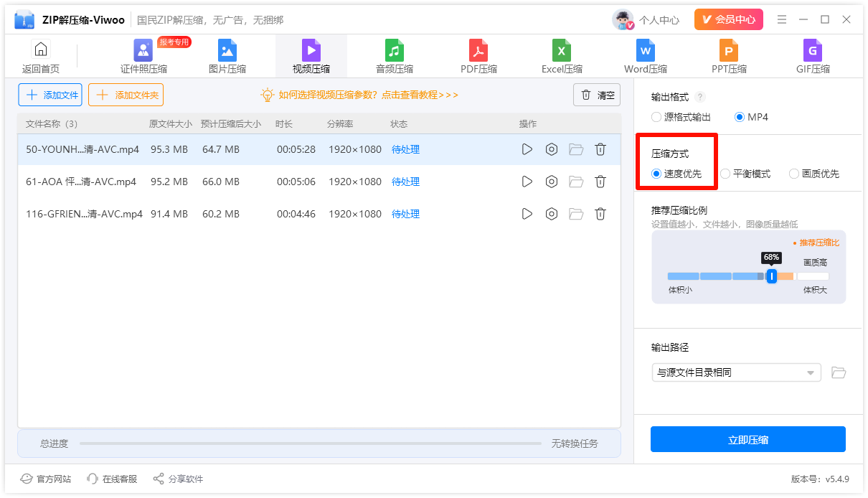Play the 116-GFRIEN video file
This screenshot has height=498, width=868.
point(527,214)
